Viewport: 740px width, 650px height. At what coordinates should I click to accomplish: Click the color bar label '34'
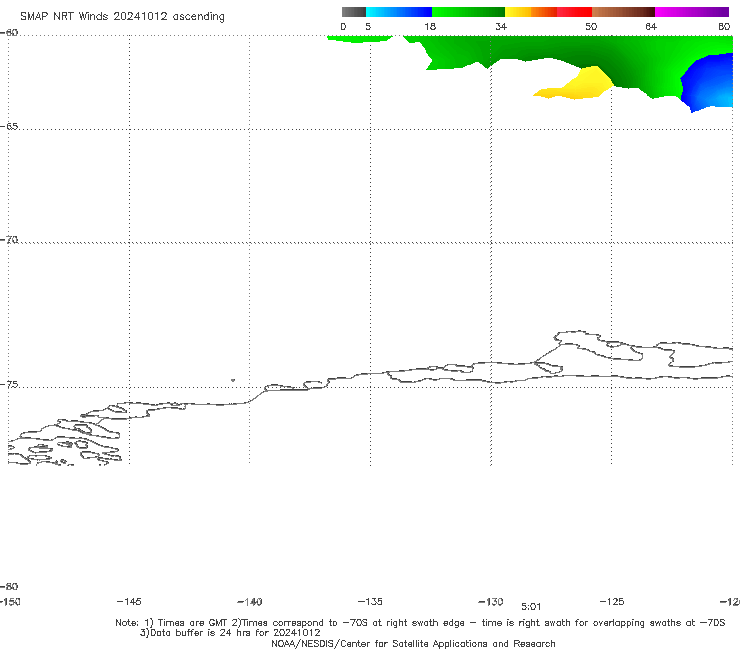501,26
